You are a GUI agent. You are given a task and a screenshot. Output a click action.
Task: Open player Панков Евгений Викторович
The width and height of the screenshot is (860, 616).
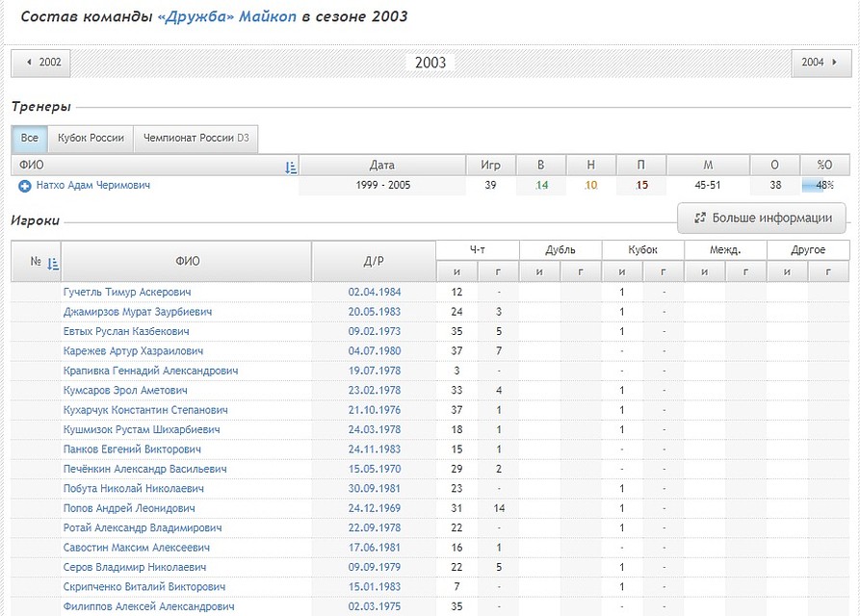[132, 449]
